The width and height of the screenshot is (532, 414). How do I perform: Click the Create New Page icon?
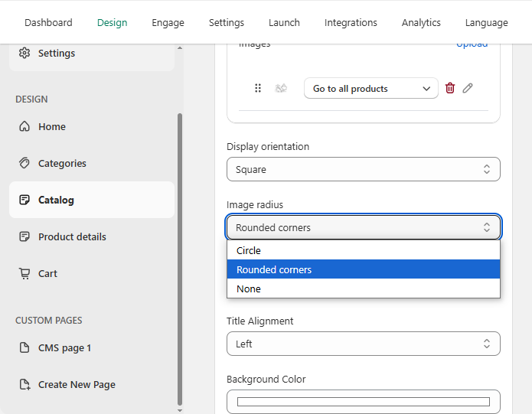tap(24, 384)
